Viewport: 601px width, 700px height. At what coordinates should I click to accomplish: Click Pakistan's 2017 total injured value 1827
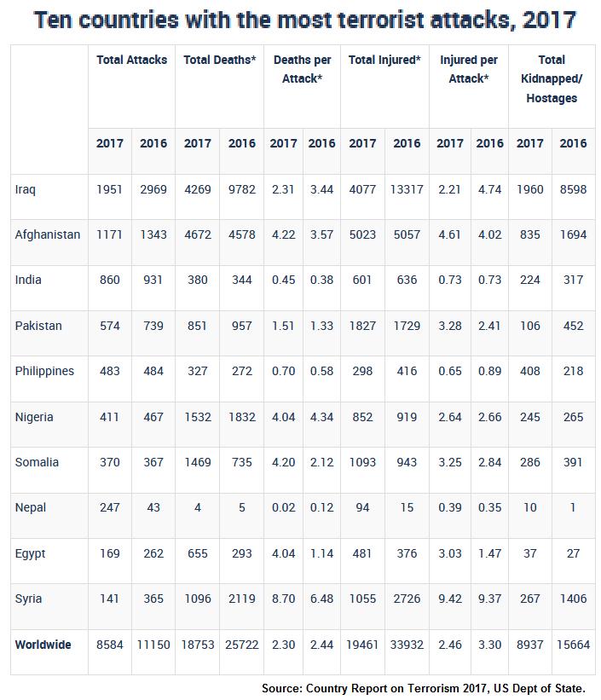pos(363,326)
